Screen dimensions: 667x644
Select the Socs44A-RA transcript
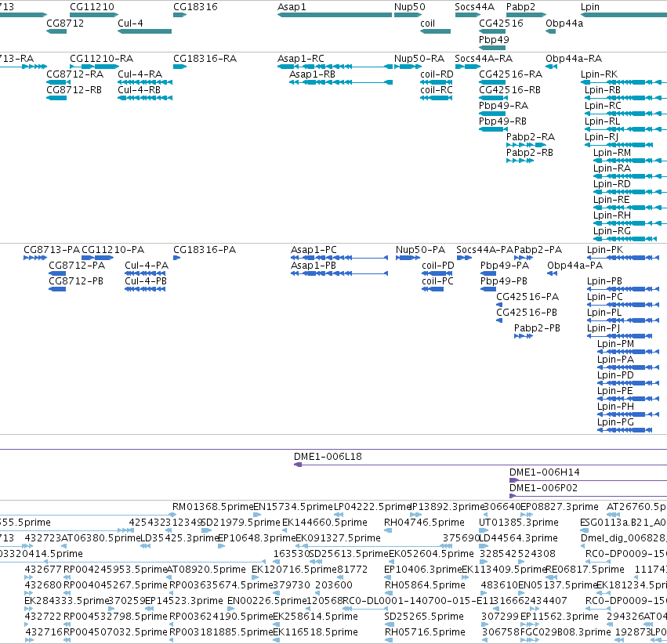(468, 67)
